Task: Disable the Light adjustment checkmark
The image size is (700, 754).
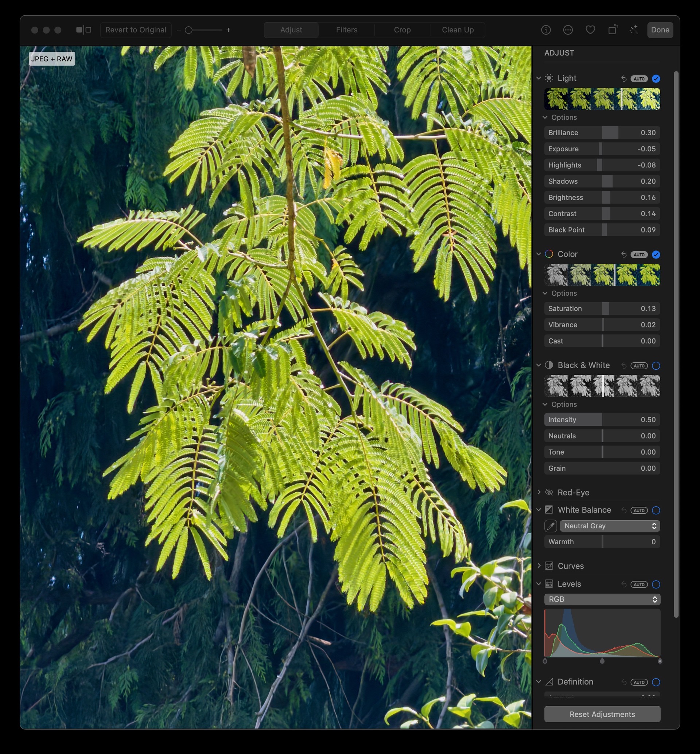Action: [656, 79]
